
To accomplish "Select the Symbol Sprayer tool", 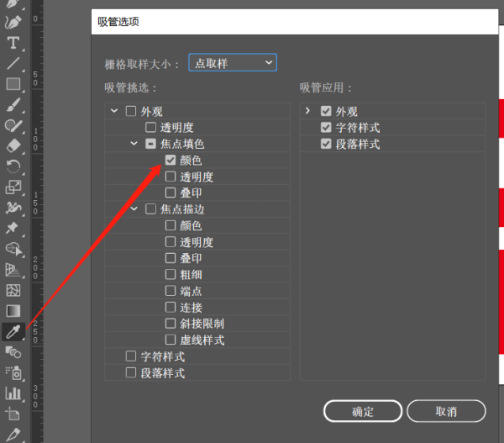I will coord(13,373).
